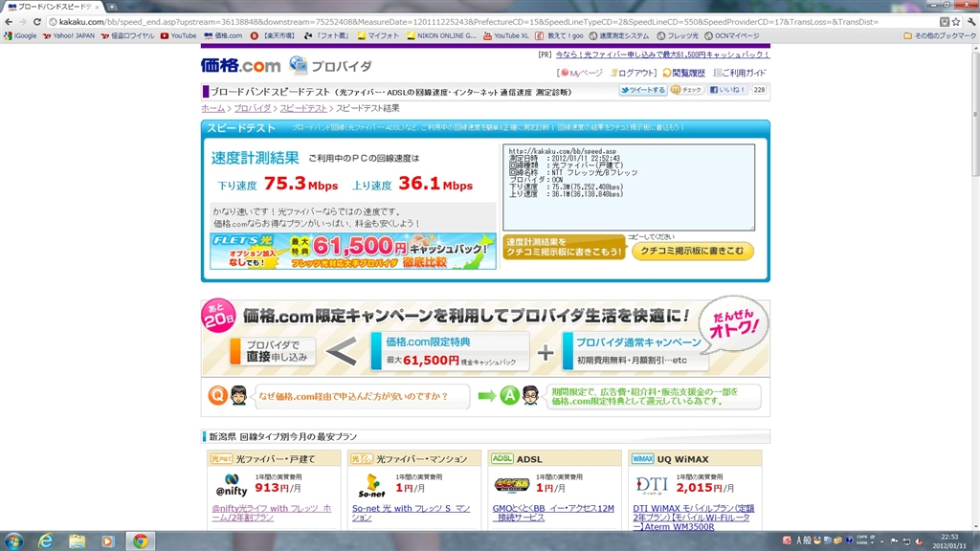980x551 pixels.
Task: Expand the その他のブックマーク folder
Action: click(x=940, y=35)
